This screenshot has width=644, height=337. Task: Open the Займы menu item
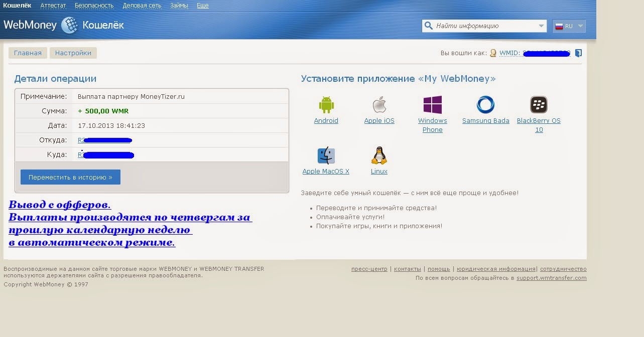click(179, 6)
